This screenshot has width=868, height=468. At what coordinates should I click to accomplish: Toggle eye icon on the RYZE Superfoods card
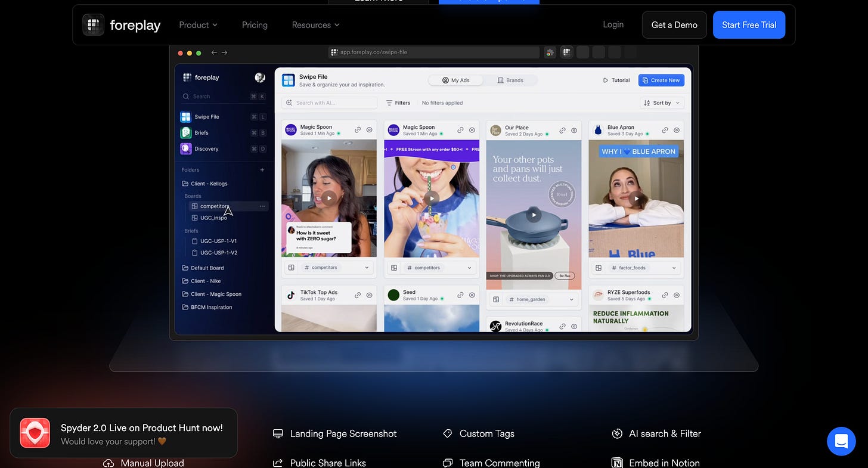677,295
